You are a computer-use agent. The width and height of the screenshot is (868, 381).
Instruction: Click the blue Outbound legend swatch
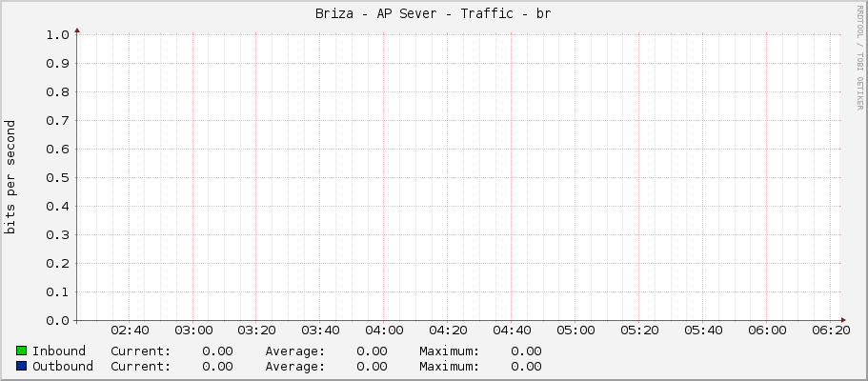coord(22,366)
